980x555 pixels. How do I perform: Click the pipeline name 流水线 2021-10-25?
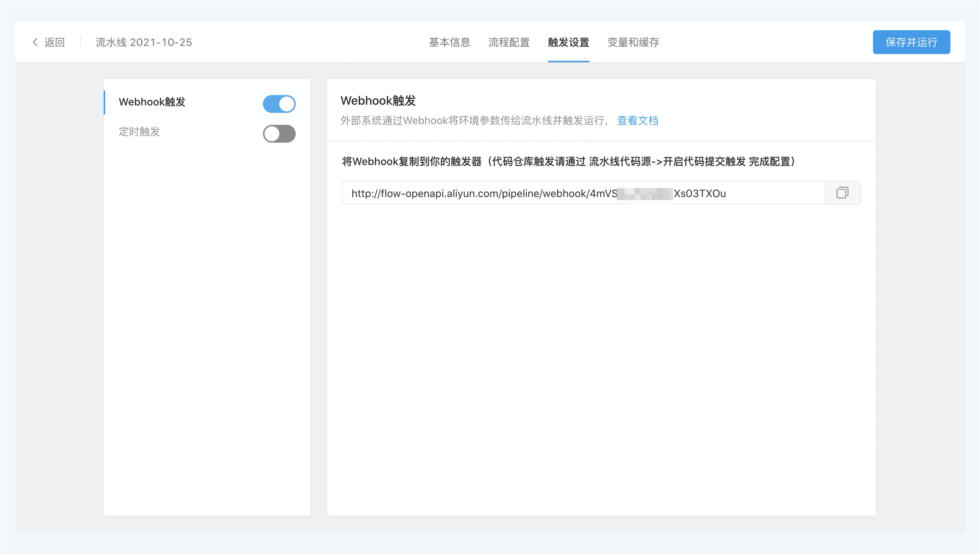pos(144,42)
